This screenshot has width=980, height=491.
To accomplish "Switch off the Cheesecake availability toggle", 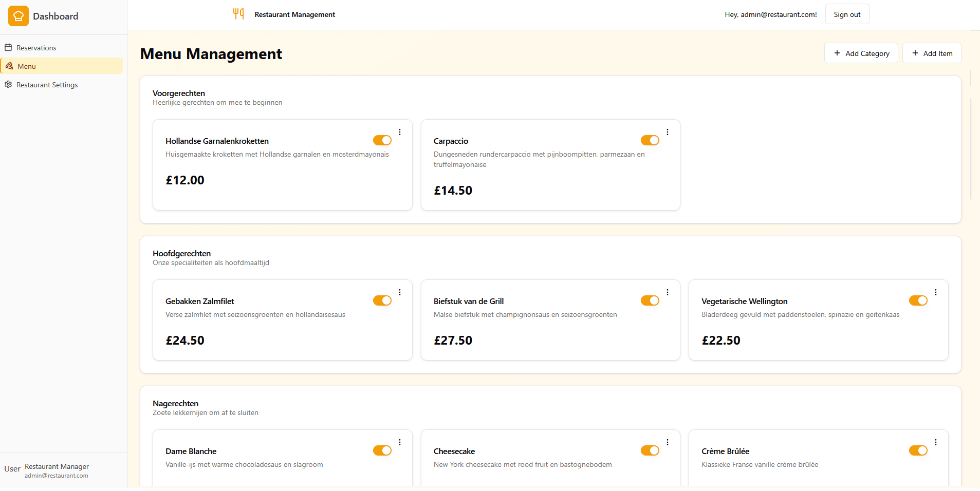I will coord(650,450).
